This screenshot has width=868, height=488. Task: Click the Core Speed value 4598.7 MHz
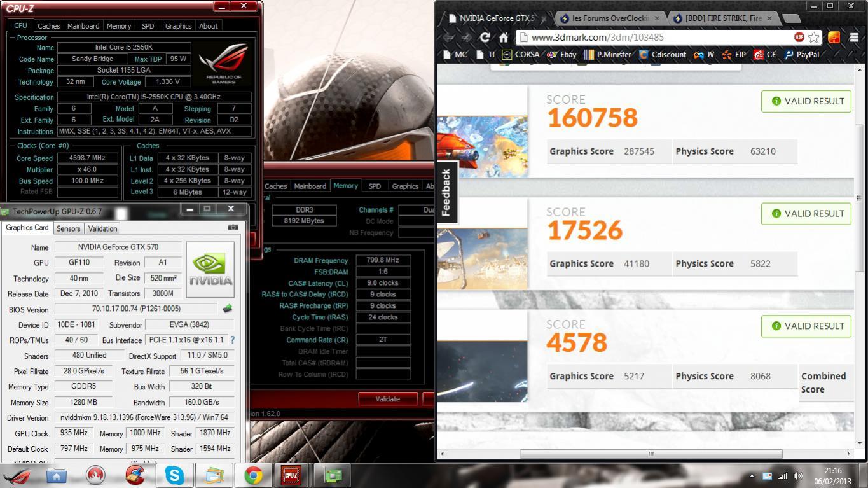88,158
